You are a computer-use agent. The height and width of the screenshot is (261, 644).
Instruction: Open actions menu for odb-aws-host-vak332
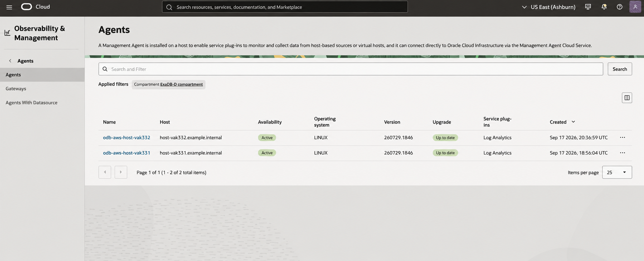(x=622, y=137)
